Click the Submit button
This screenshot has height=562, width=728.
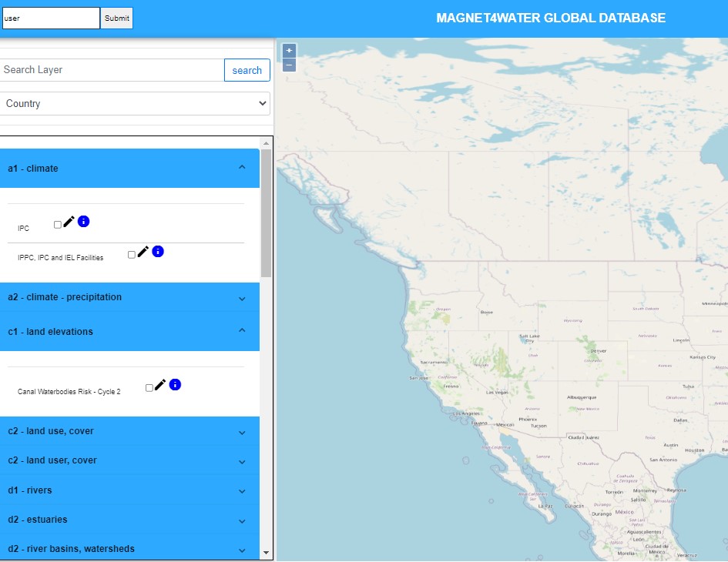pyautogui.click(x=117, y=18)
